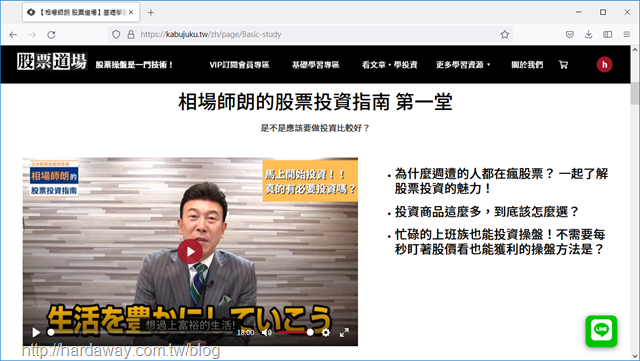Image resolution: width=640 pixels, height=361 pixels.
Task: Click the video duration 18:00 label
Action: 245,333
